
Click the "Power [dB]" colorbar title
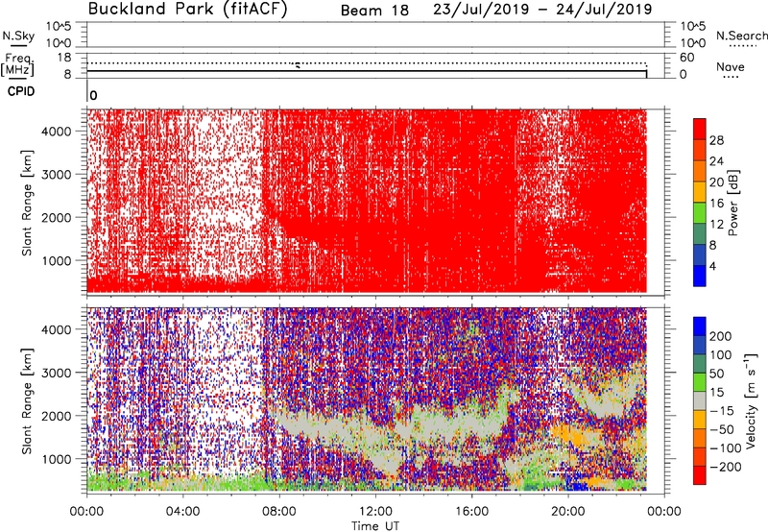[733, 203]
